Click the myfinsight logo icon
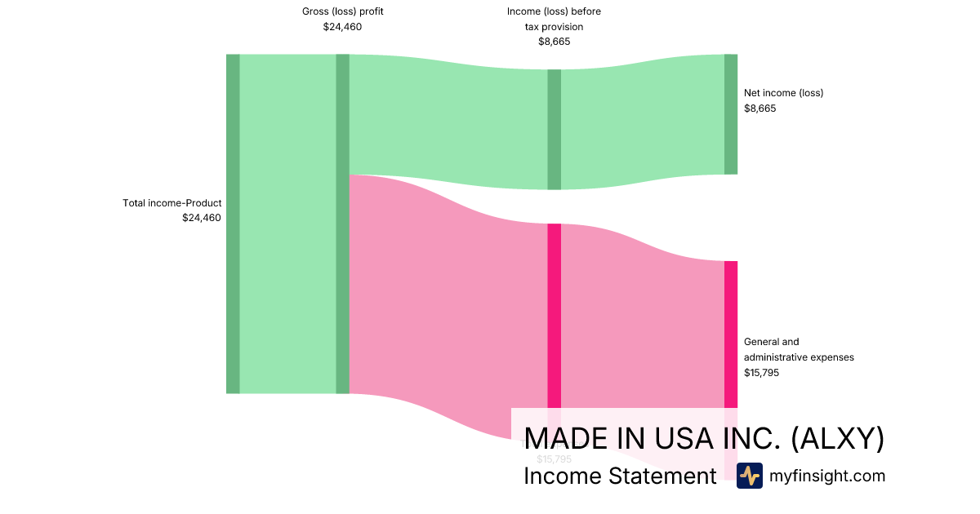980x514 pixels. coord(749,476)
